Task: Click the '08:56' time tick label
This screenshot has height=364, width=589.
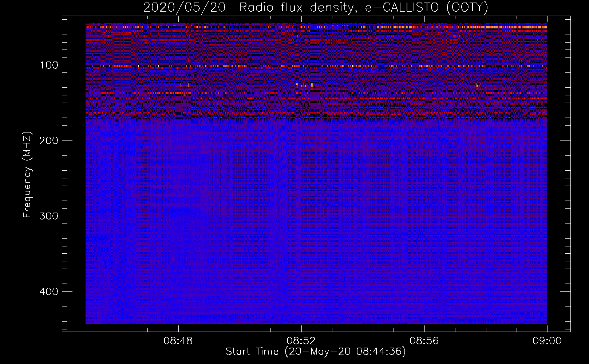Action: click(424, 341)
